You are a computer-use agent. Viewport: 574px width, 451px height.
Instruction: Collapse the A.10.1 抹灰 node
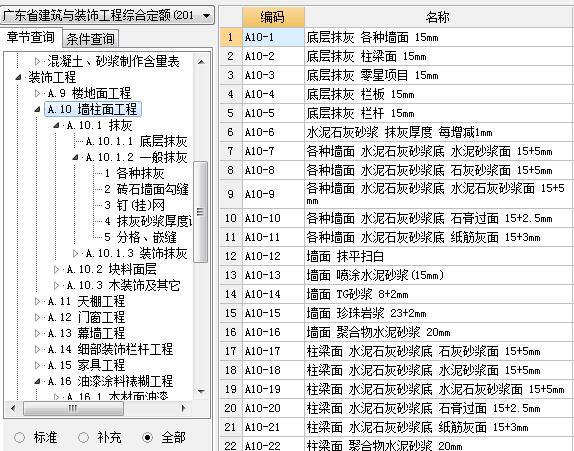pos(56,126)
